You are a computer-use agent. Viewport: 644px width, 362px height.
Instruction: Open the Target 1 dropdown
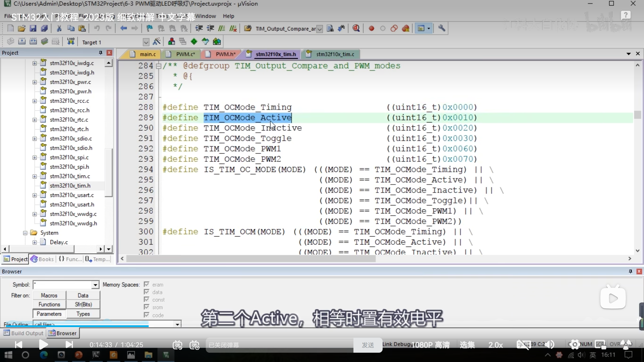click(146, 42)
